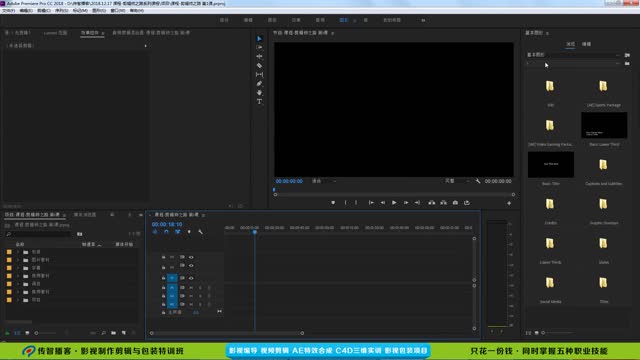
Task: Play the program monitor
Action: click(394, 202)
